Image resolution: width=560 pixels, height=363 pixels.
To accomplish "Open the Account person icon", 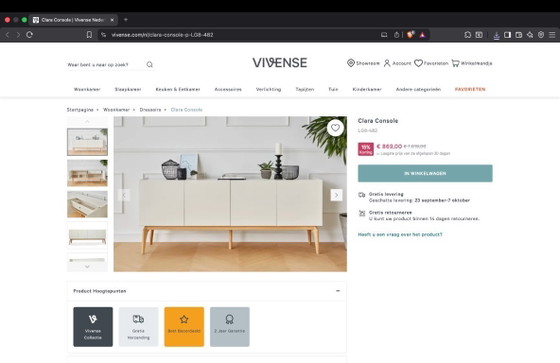I will pyautogui.click(x=387, y=63).
